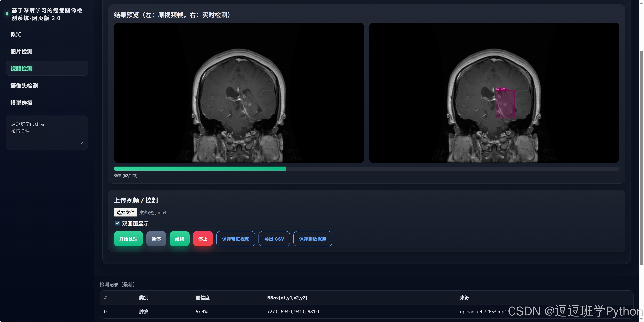Click the 逗逗班学Python text area
This screenshot has height=322, width=644.
coord(47,133)
